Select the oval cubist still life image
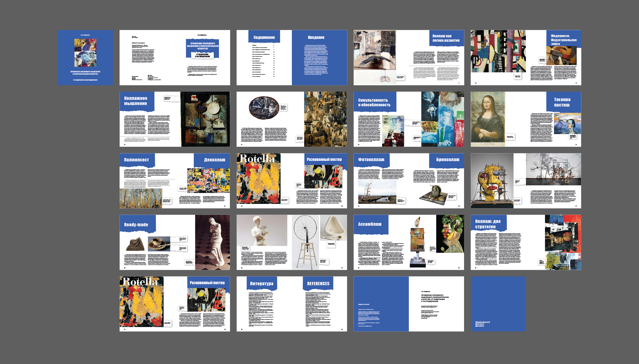Screen dimensions: 639x364 [264, 108]
